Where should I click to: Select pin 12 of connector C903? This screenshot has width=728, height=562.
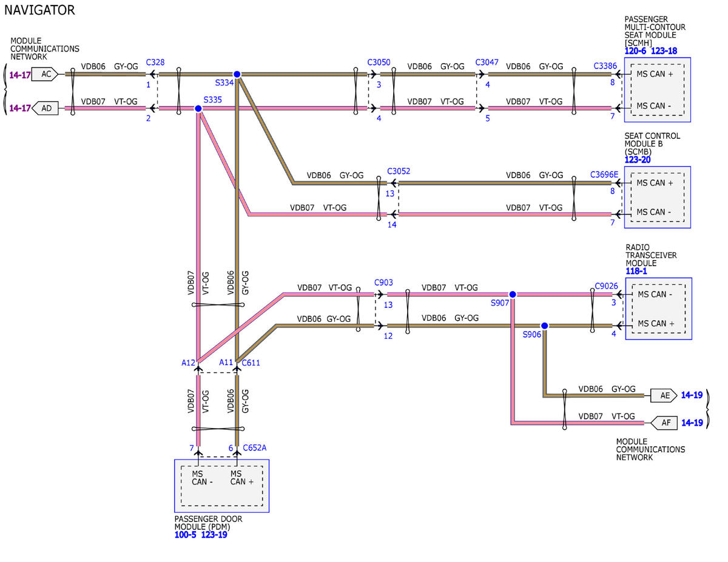[x=388, y=336]
